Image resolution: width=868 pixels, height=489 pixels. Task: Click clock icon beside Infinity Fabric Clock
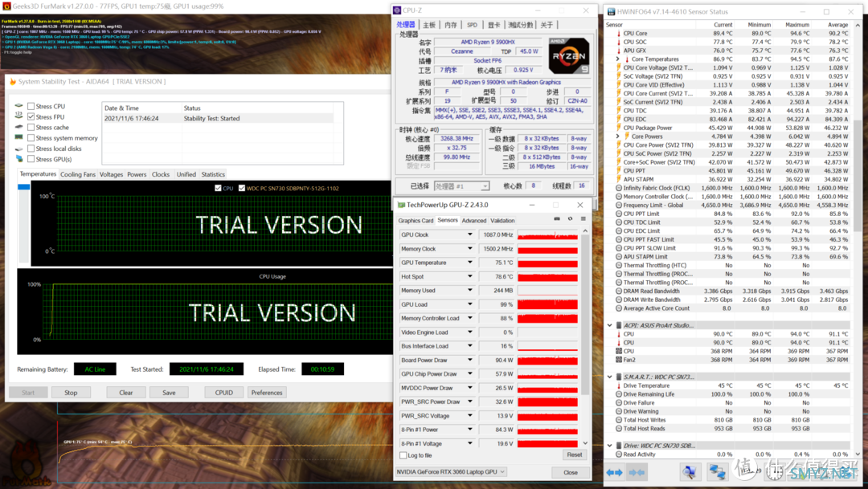tap(618, 188)
